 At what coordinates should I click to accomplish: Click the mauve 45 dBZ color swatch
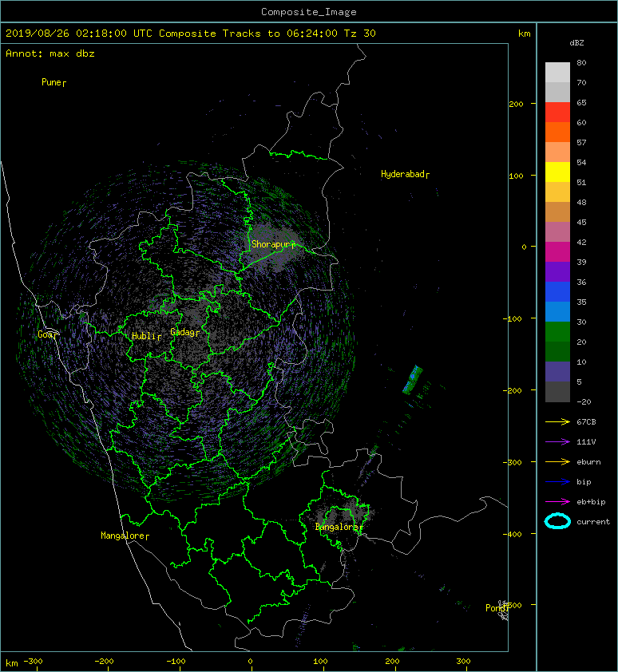(557, 232)
